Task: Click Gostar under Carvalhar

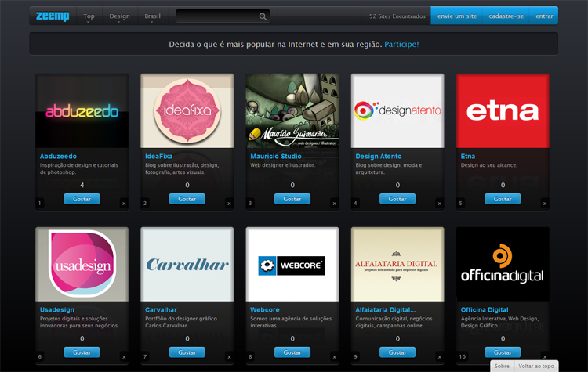Action: 187,352
